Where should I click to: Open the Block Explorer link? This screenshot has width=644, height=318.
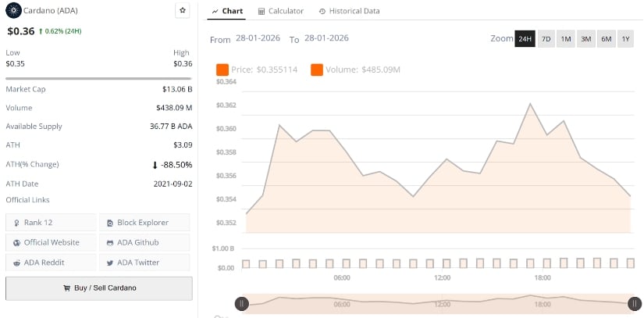(144, 223)
